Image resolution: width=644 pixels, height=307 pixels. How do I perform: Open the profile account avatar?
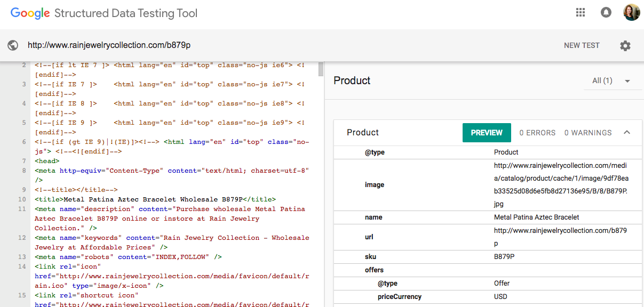[x=632, y=12]
